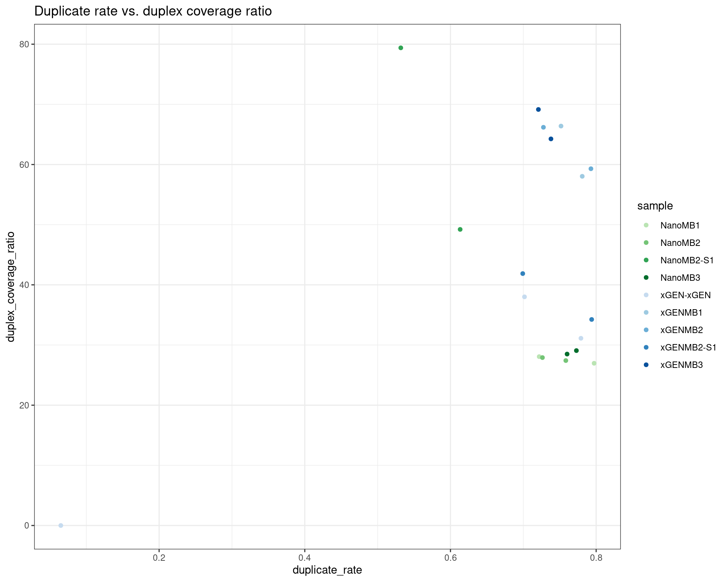Click the light blue point at zero coverage
The image size is (728, 582).
tap(61, 526)
